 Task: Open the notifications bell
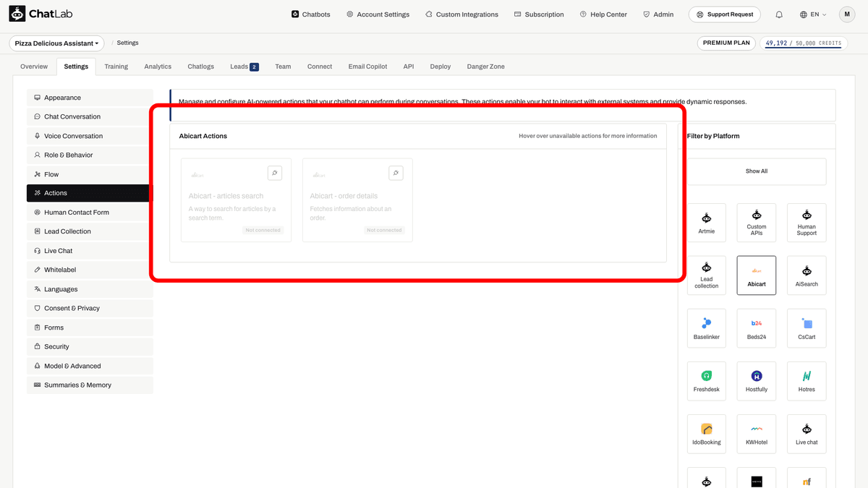pos(779,14)
